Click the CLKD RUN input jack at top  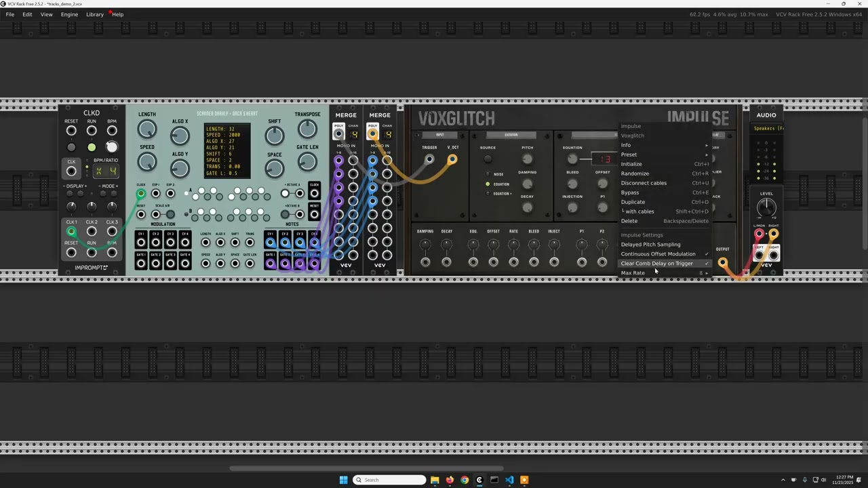(x=92, y=131)
